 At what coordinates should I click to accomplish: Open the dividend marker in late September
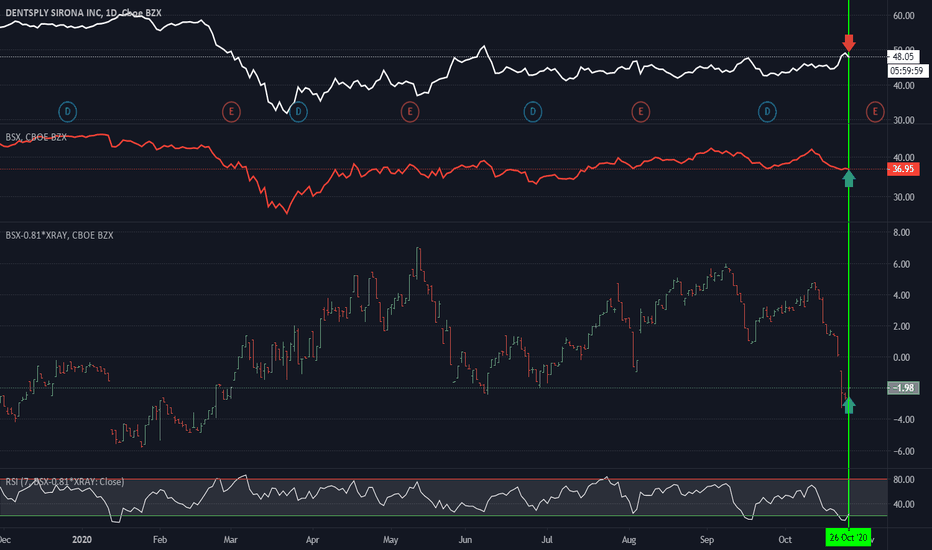coord(767,111)
